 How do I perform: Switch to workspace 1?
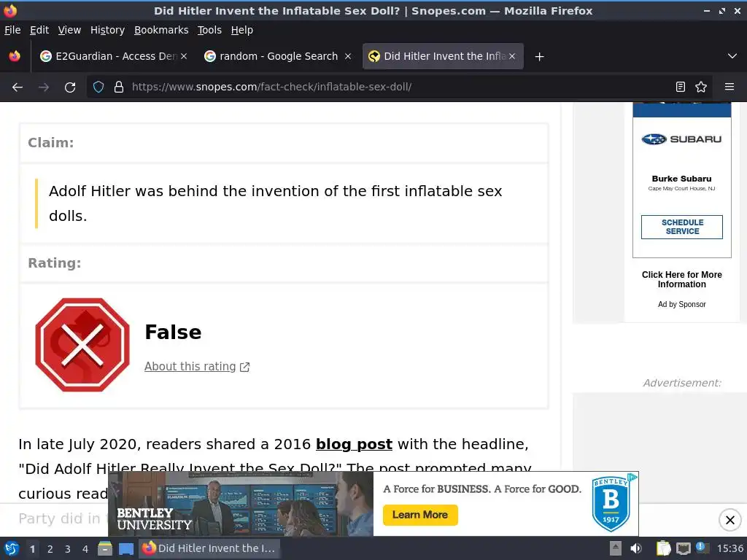point(32,549)
